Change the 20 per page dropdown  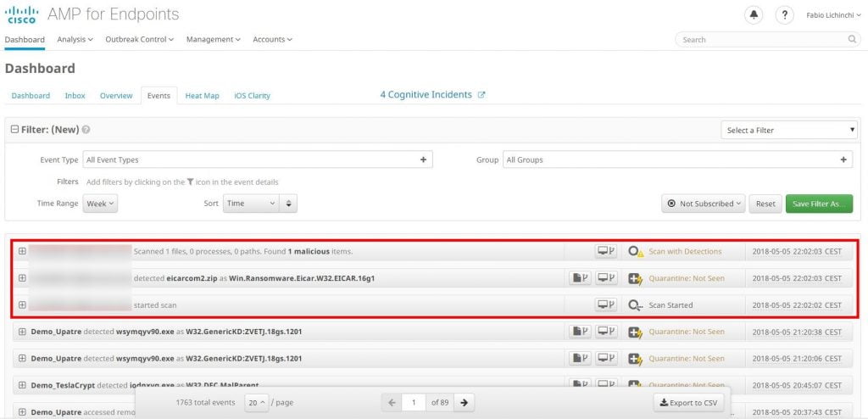pos(256,403)
